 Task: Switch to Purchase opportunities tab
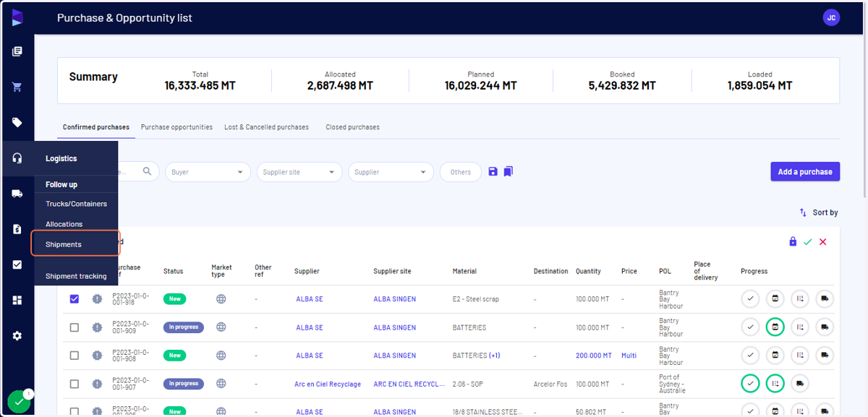tap(176, 127)
